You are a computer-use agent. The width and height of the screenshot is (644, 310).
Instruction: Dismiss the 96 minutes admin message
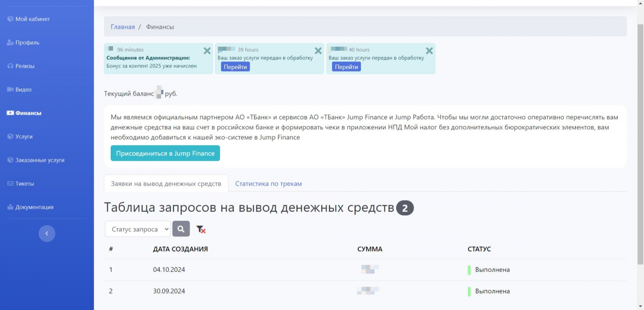[x=207, y=51]
